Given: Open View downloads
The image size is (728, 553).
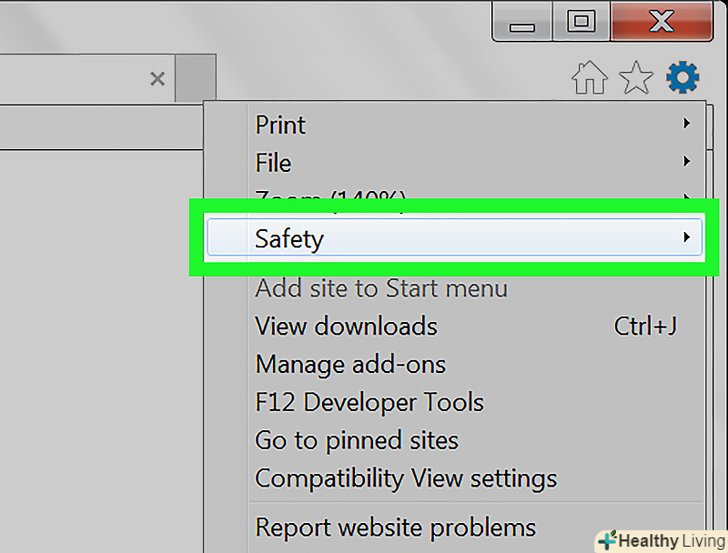Looking at the screenshot, I should tap(346, 326).
